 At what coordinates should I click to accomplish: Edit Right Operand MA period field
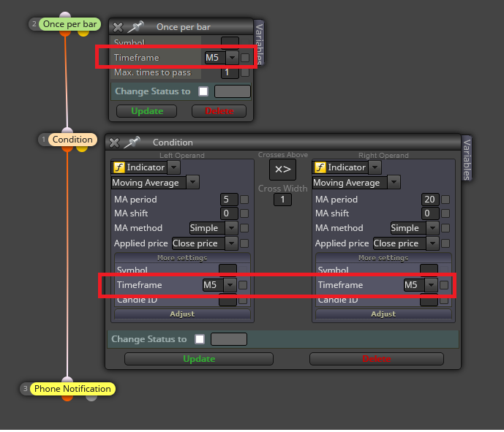pos(430,200)
